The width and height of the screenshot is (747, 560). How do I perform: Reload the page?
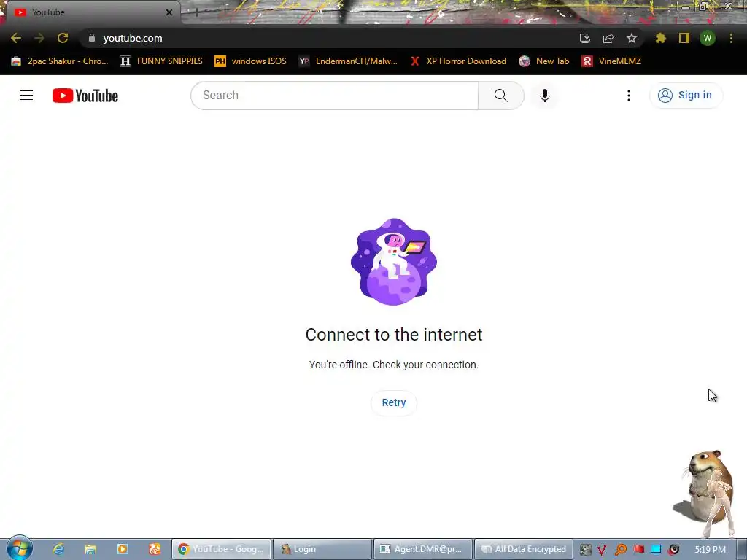coord(63,38)
